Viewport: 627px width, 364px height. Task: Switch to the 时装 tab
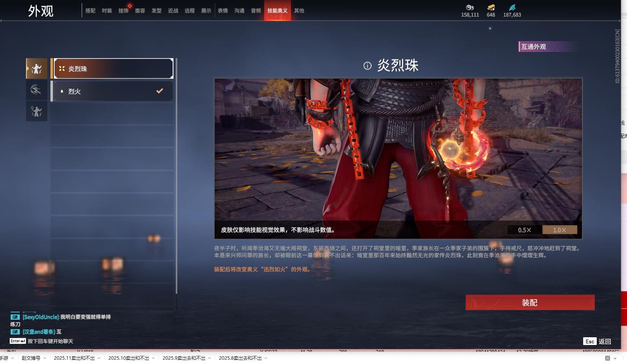(107, 11)
